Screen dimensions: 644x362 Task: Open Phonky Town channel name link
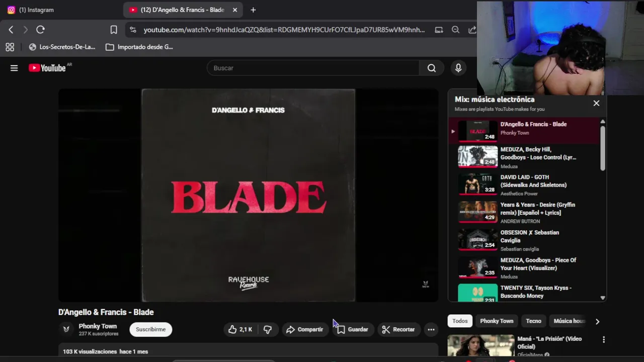pyautogui.click(x=98, y=326)
